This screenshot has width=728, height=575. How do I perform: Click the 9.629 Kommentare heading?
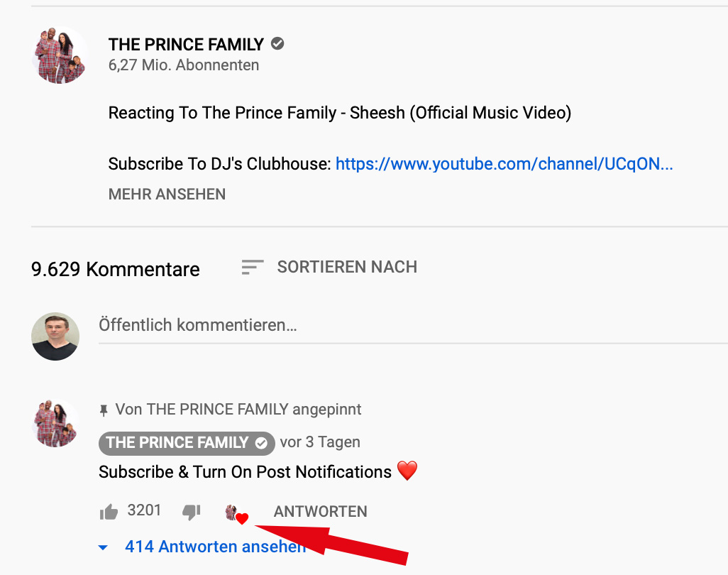tap(116, 269)
